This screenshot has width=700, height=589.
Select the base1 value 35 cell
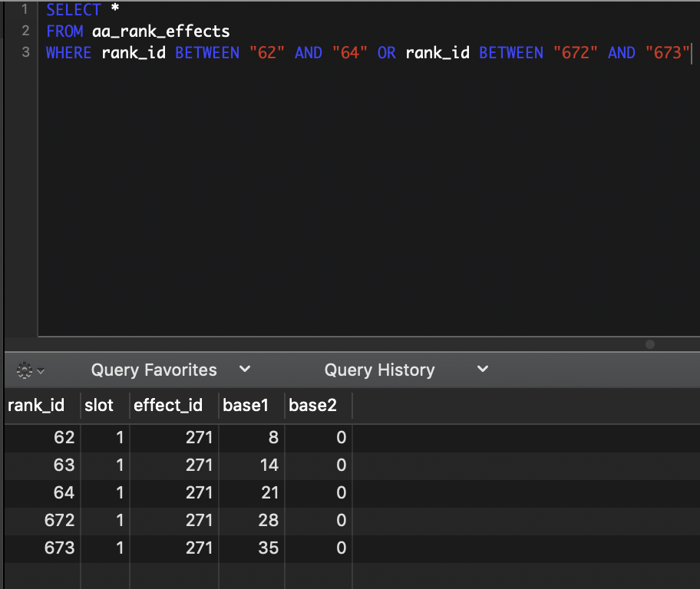pos(269,548)
